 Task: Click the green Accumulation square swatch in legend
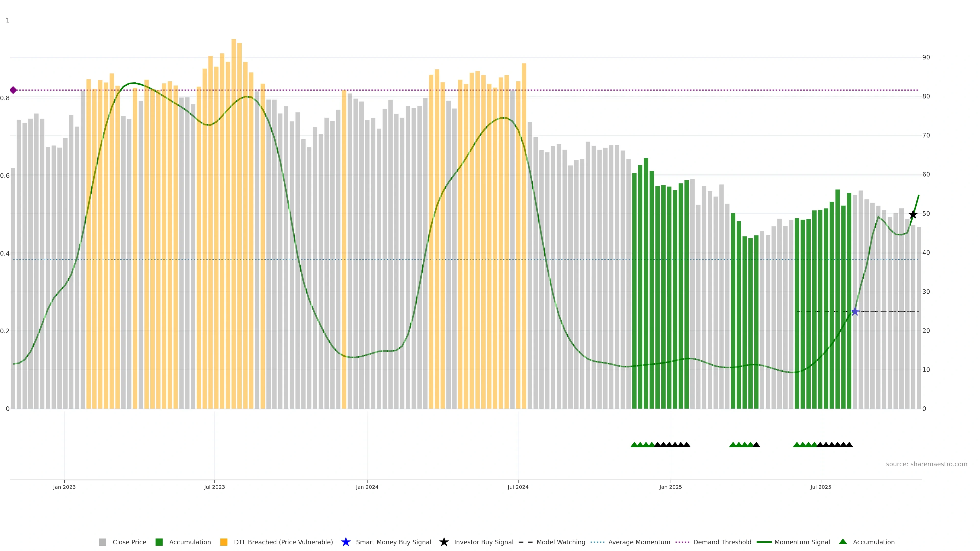pyautogui.click(x=159, y=542)
